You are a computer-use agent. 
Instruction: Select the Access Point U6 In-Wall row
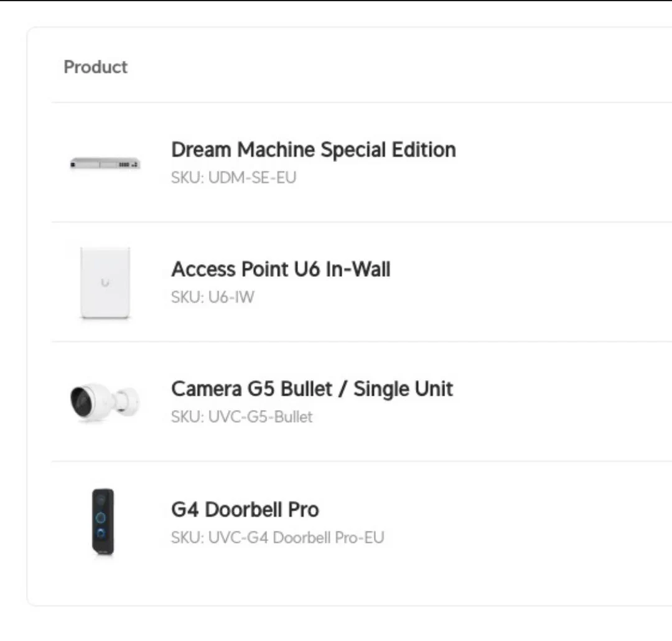point(336,282)
